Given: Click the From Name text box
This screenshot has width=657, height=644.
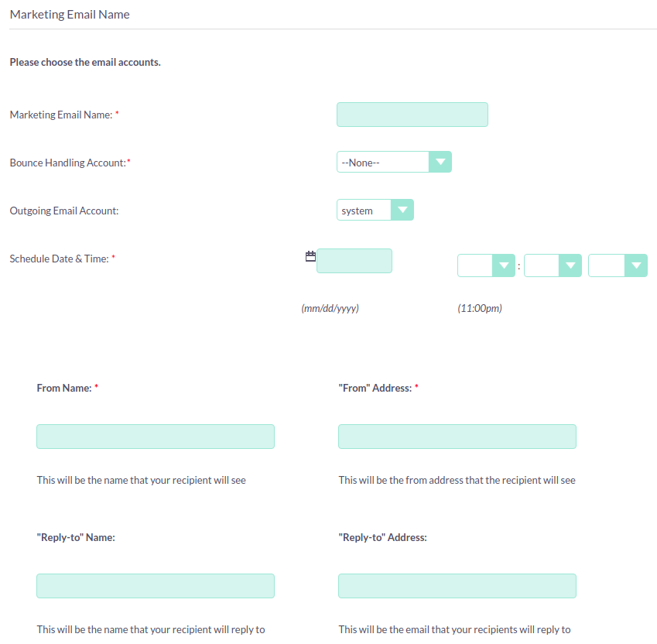Looking at the screenshot, I should (x=155, y=436).
